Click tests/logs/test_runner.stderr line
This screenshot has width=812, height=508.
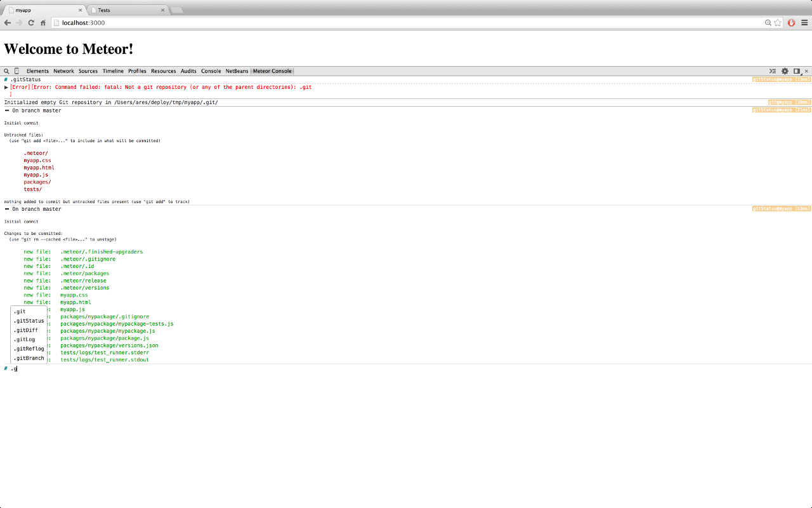(105, 352)
